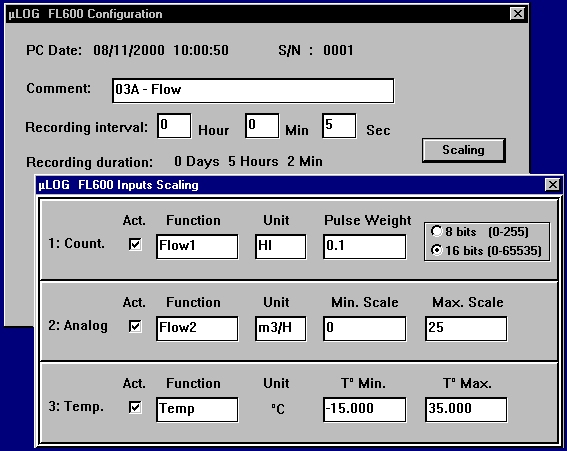
Task: Click the T° Max. field showing 35.000
Action: (x=466, y=410)
